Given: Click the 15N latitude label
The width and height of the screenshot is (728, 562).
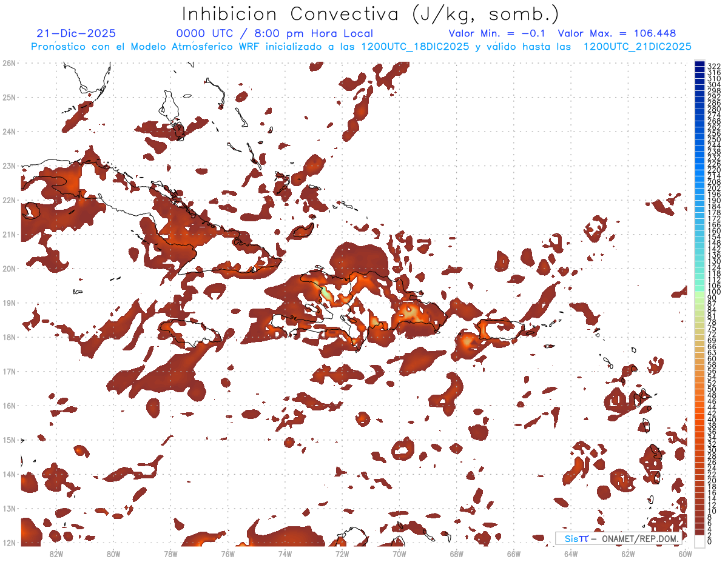Looking at the screenshot, I should pos(8,440).
